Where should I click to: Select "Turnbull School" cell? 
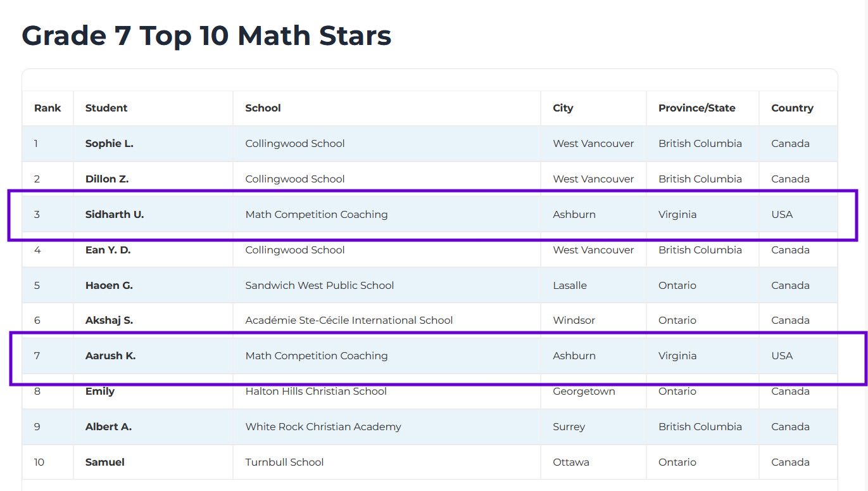(284, 462)
